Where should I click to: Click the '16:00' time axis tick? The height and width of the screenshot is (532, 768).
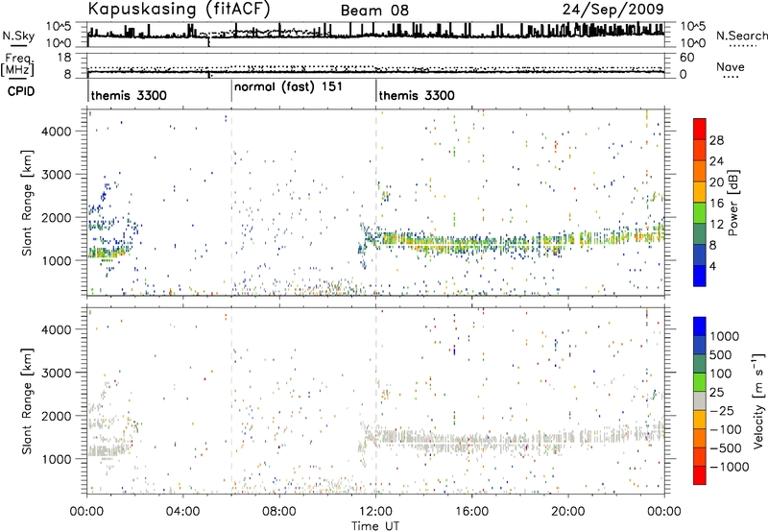[471, 512]
